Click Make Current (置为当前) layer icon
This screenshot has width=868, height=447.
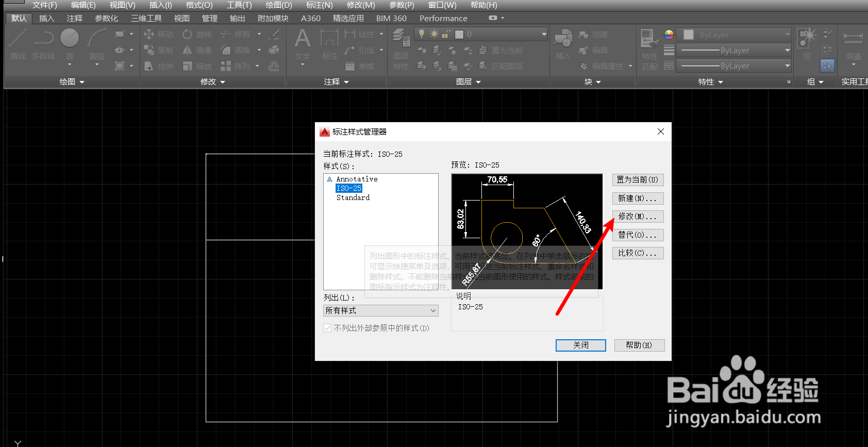[483, 50]
